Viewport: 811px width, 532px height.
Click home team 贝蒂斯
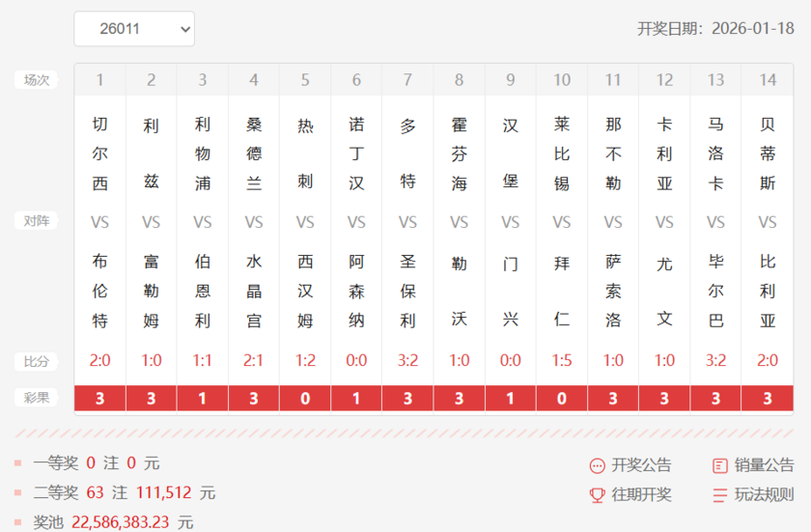(x=768, y=154)
